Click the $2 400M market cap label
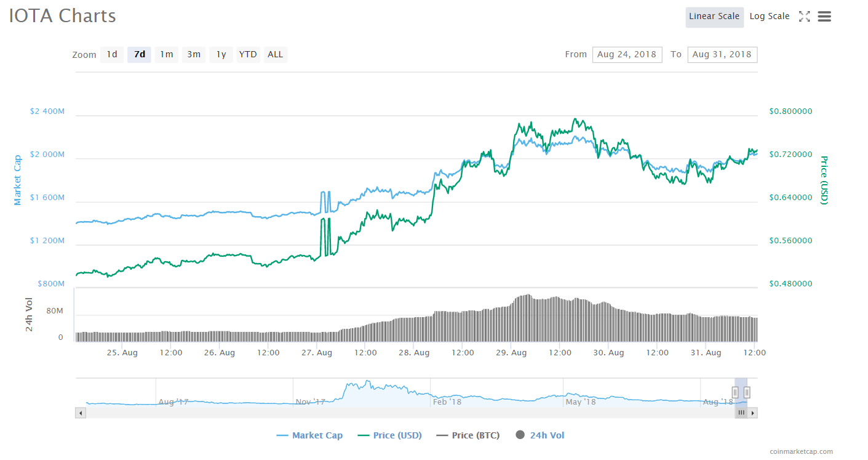Image resolution: width=868 pixels, height=460 pixels. pos(47,111)
